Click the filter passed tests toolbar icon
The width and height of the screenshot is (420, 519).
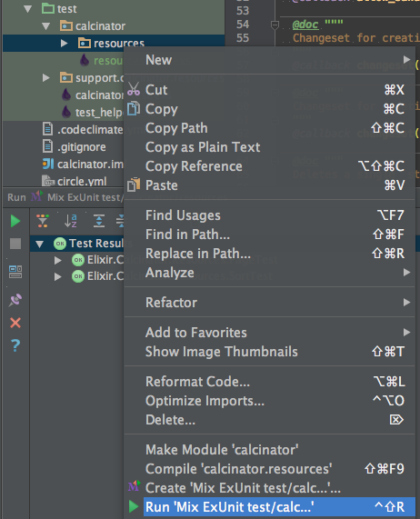(43, 221)
